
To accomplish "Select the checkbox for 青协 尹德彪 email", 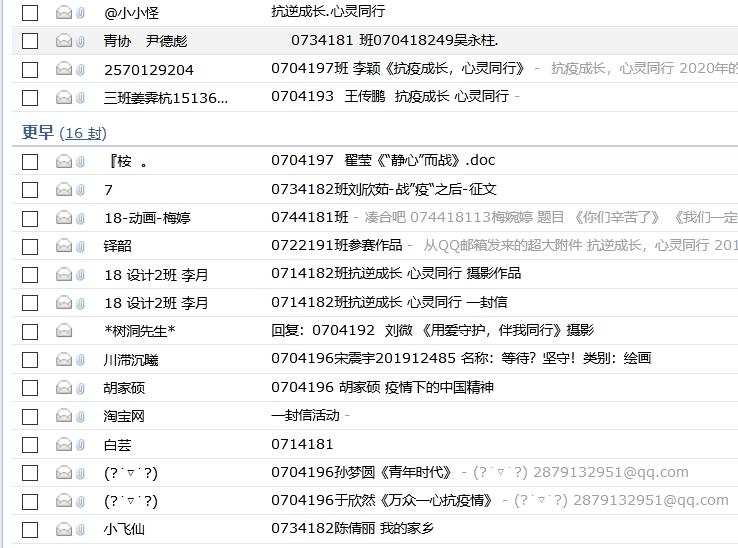I will (x=30, y=41).
